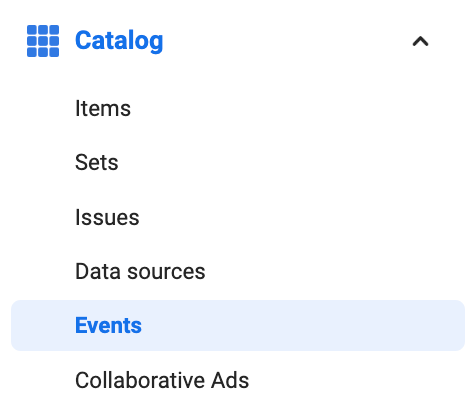Click the blue Catalog grid icon
Screen dimensions: 474x414
click(43, 41)
